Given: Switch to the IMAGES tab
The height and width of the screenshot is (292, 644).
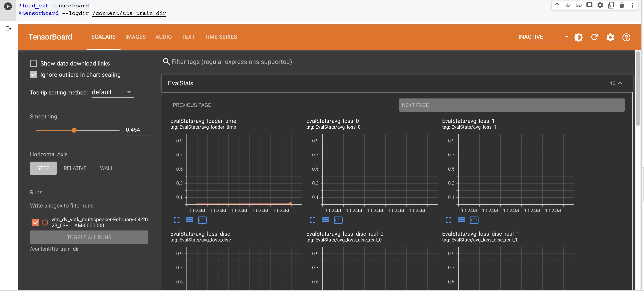Looking at the screenshot, I should pyautogui.click(x=135, y=37).
